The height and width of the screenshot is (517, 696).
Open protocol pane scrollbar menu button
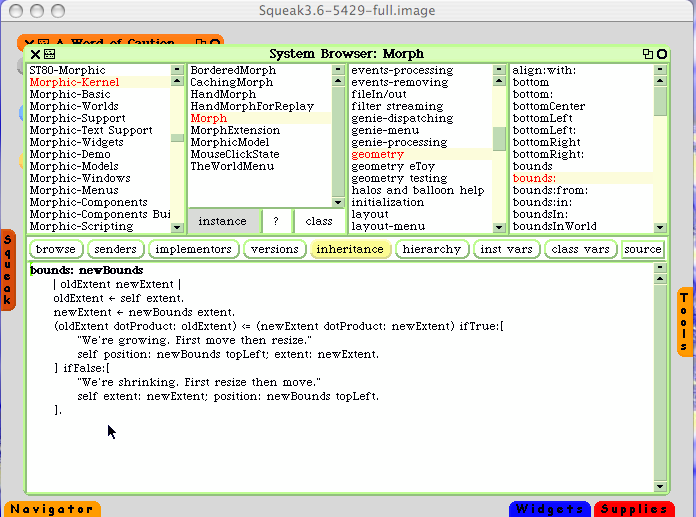pos(499,70)
